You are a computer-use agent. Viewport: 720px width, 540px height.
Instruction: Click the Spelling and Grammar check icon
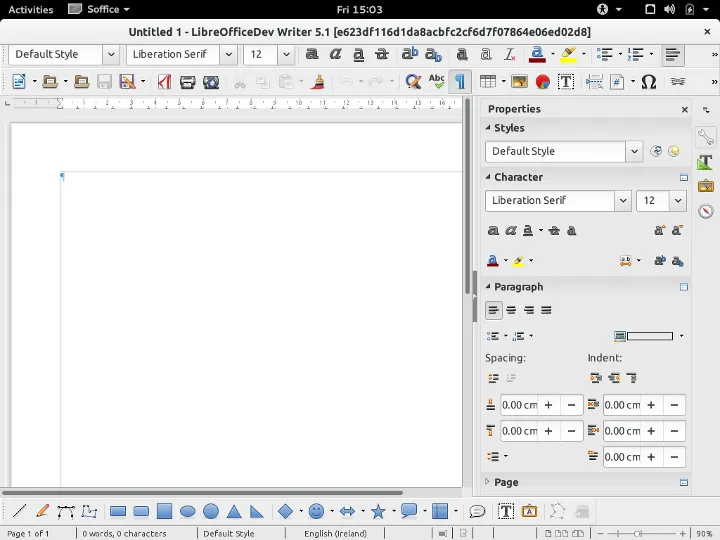[x=436, y=82]
